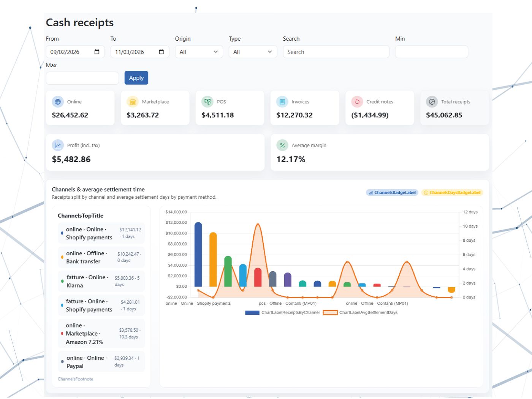The image size is (532, 399).
Task: Click the ChannelsDaysBadgeLabel badge
Action: [x=452, y=193]
